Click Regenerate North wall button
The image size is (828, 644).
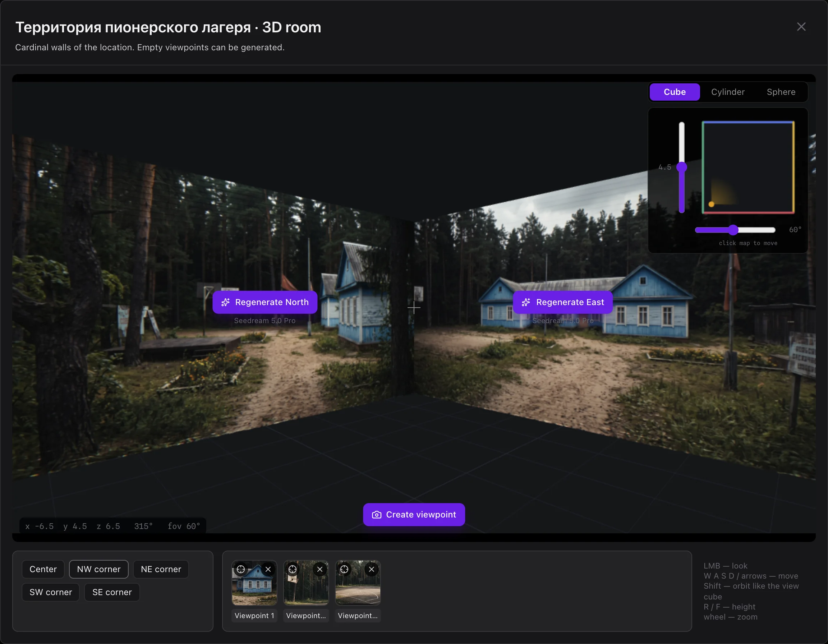point(264,302)
